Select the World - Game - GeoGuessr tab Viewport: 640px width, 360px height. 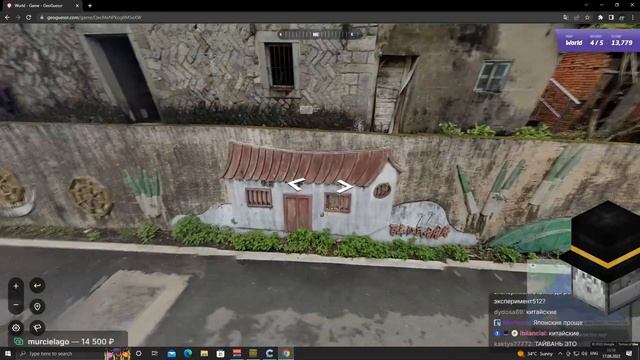[x=41, y=6]
